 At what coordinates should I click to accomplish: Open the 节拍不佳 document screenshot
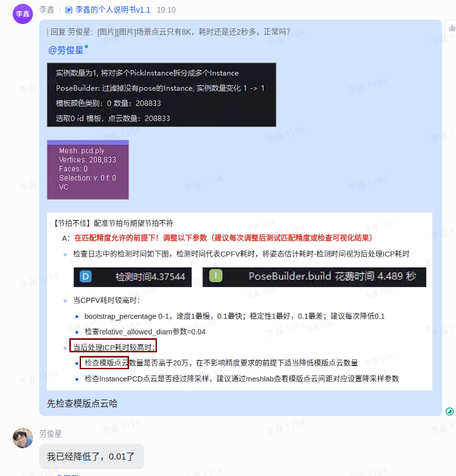pos(240,302)
